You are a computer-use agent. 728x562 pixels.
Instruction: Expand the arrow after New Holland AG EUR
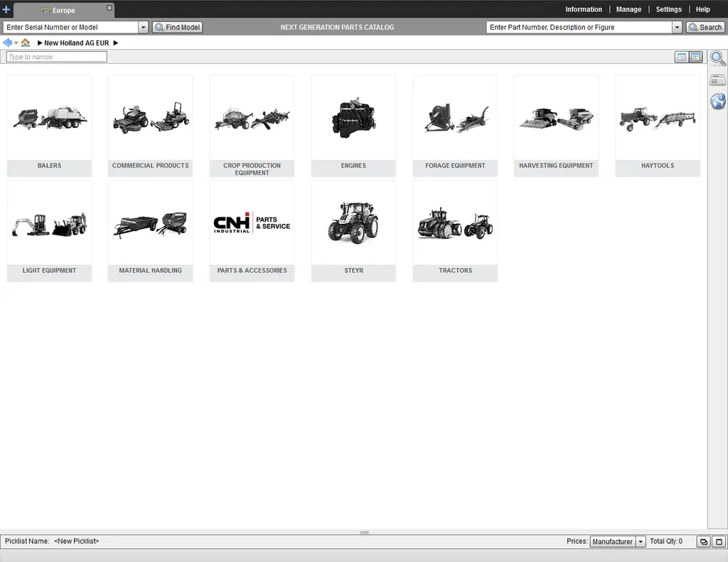tap(116, 43)
